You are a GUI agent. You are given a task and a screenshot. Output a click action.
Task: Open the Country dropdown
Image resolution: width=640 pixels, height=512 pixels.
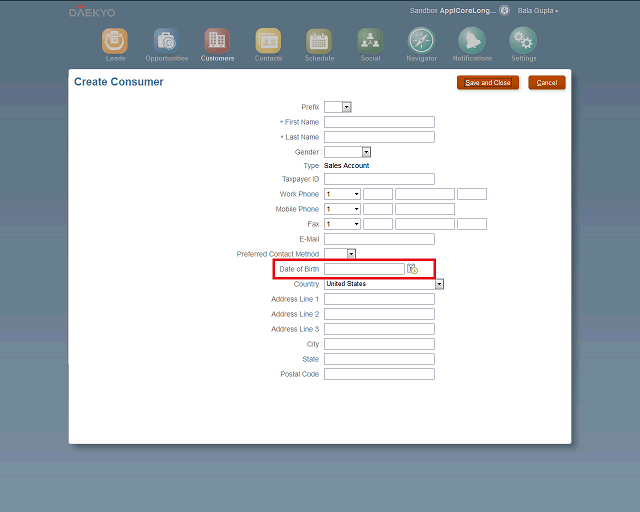(x=439, y=284)
